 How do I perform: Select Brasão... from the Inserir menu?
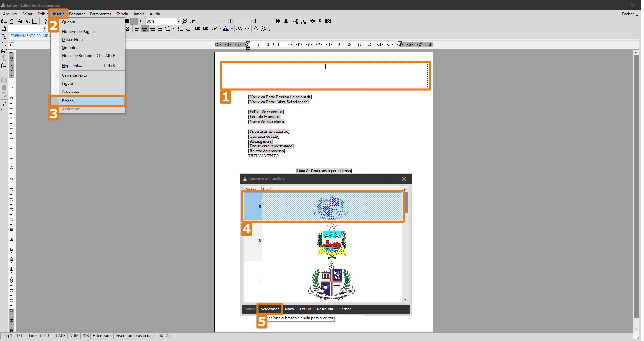[x=88, y=101]
